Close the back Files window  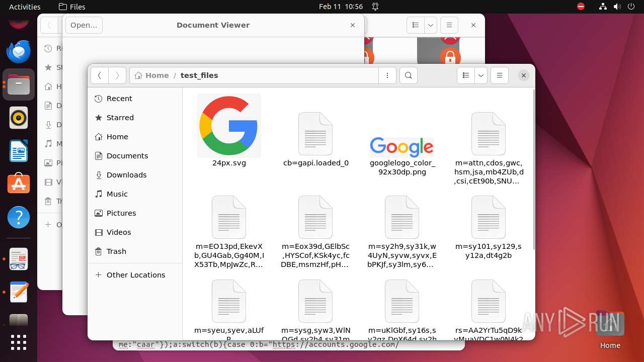pos(473,25)
